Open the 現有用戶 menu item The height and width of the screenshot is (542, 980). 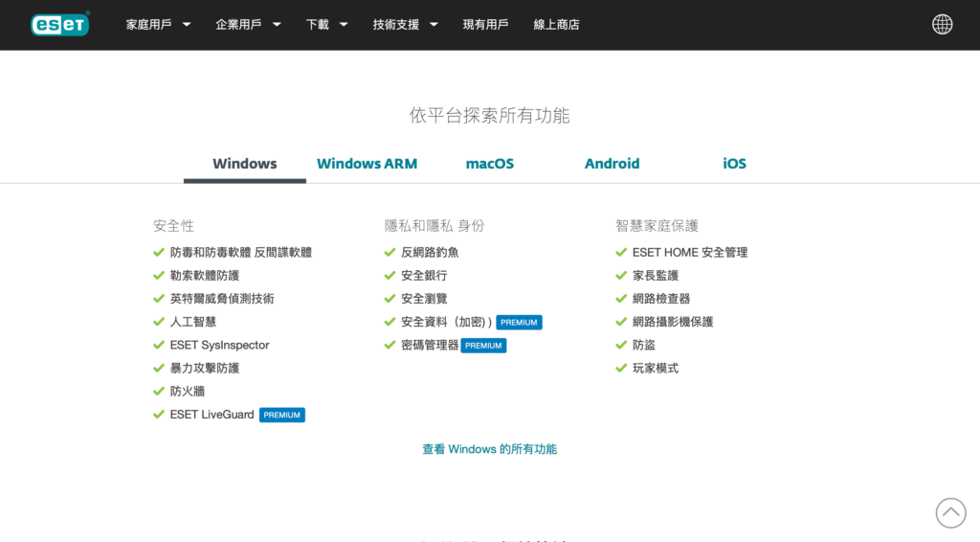pos(485,24)
